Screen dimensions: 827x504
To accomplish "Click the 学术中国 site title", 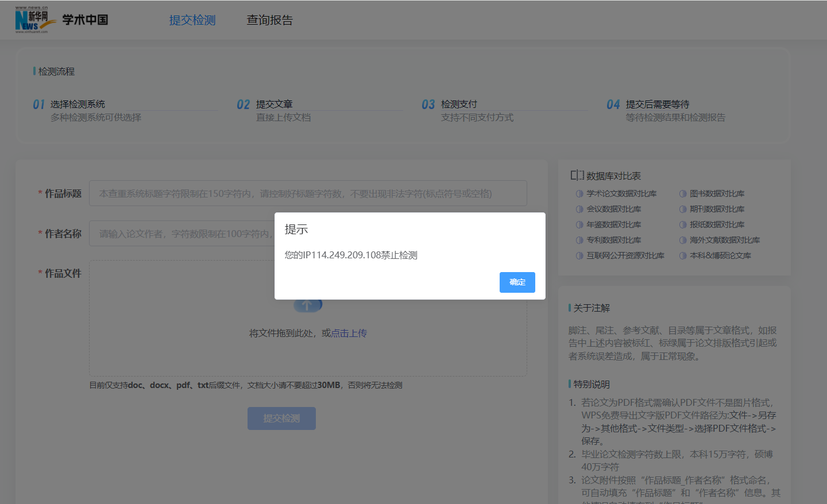I will coord(85,20).
